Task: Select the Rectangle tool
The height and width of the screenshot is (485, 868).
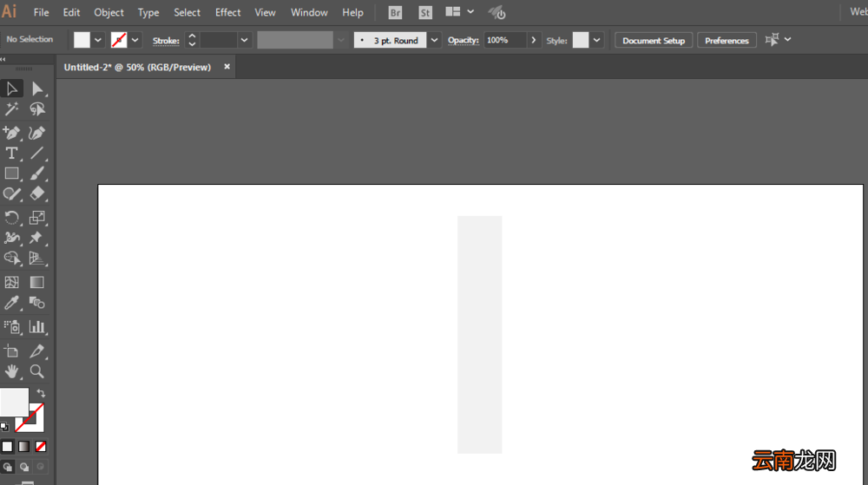Action: tap(11, 174)
